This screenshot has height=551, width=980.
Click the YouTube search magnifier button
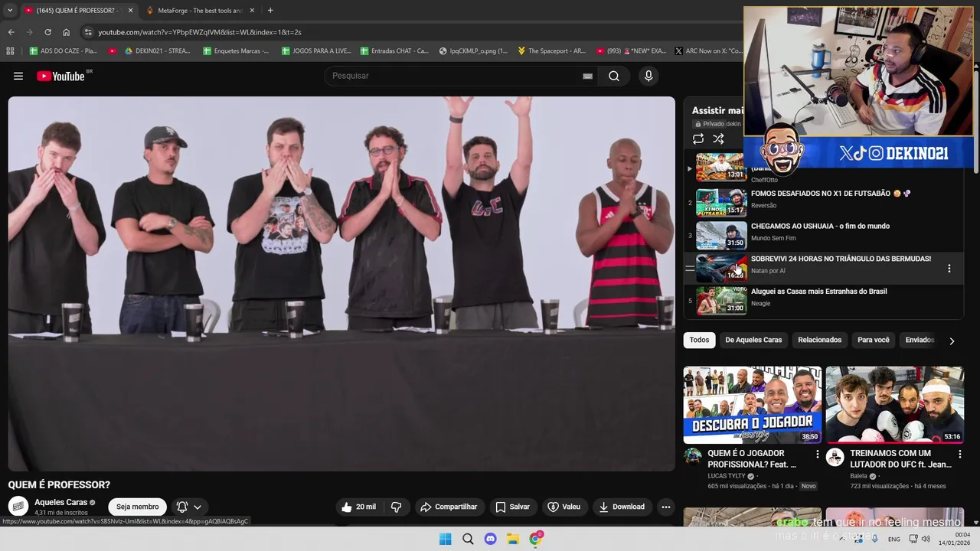pos(614,76)
